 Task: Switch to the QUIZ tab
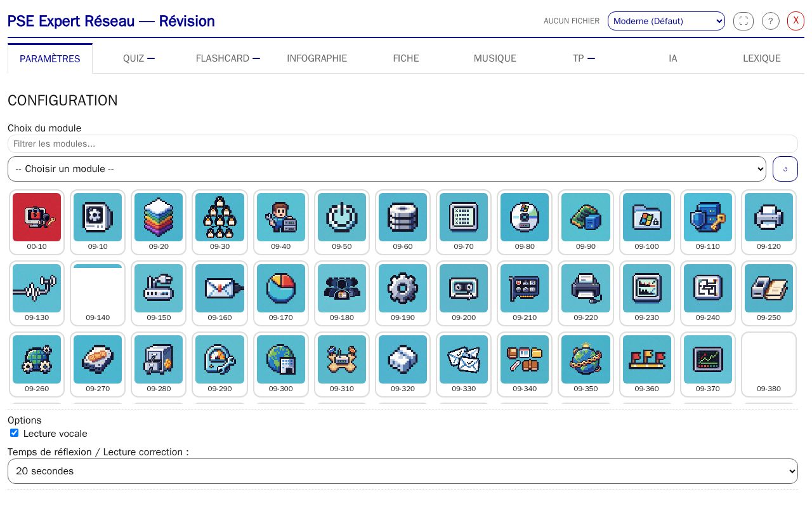139,58
